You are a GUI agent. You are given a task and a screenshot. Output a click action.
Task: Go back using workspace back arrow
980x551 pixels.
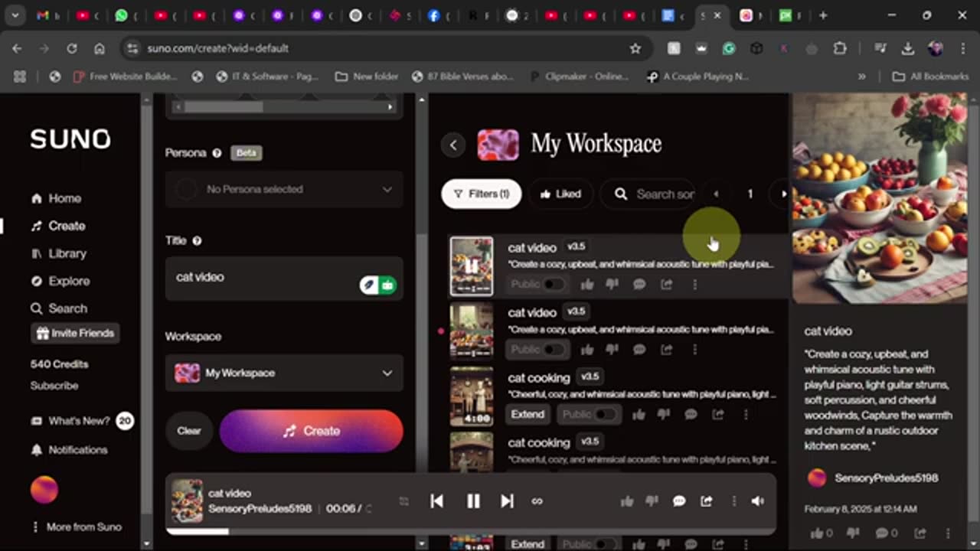(453, 145)
